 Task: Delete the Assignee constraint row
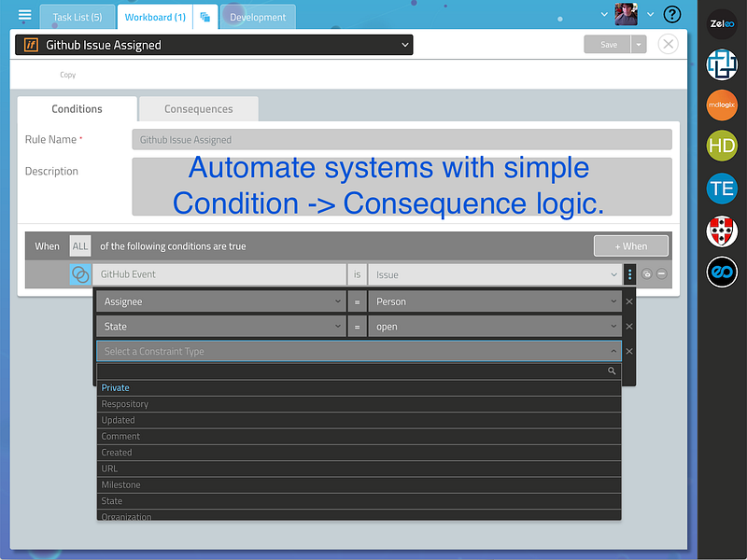629,301
